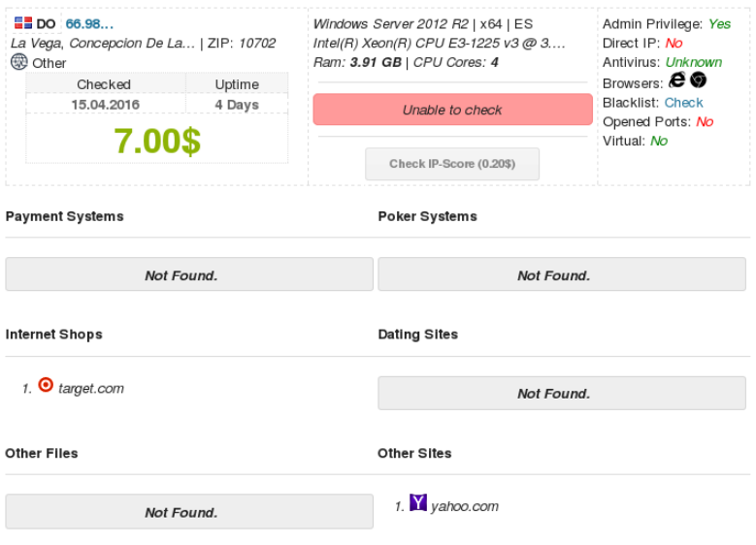
Task: Click Not Found under Payment Systems
Action: click(188, 275)
